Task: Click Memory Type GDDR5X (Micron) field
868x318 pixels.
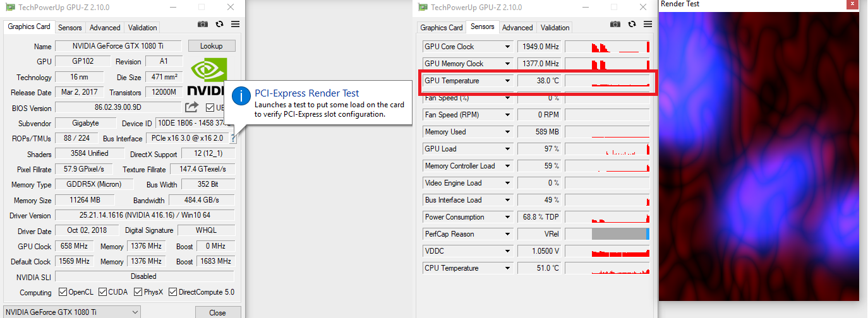Action: pyautogui.click(x=95, y=184)
